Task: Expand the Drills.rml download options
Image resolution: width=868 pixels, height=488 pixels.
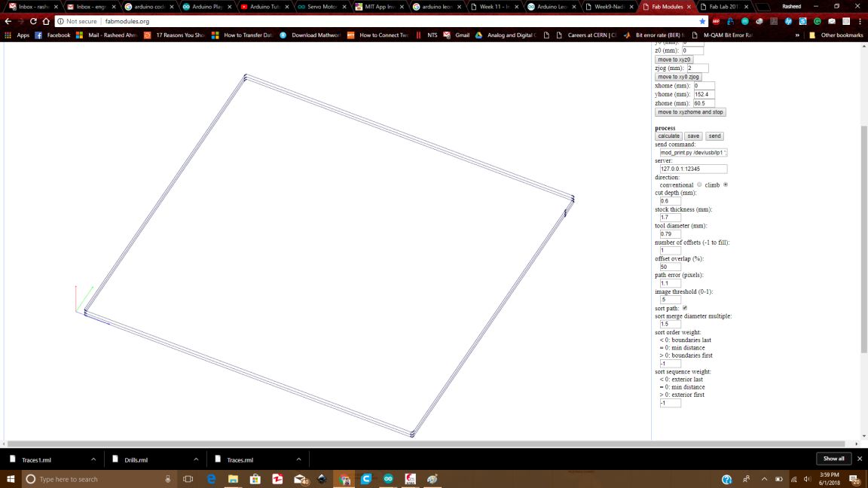Action: (x=196, y=460)
